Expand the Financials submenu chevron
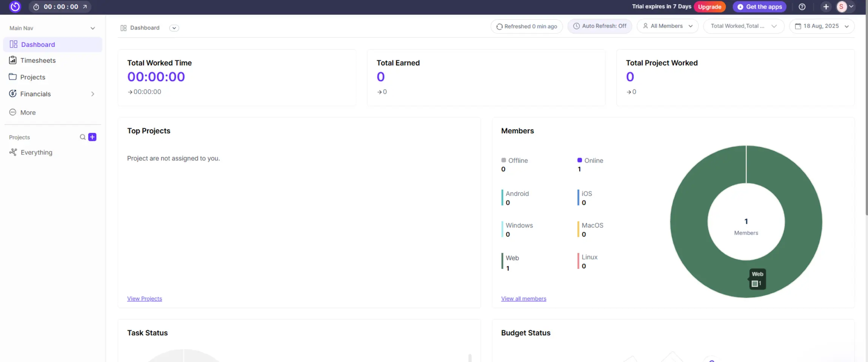The image size is (868, 362). [x=92, y=94]
